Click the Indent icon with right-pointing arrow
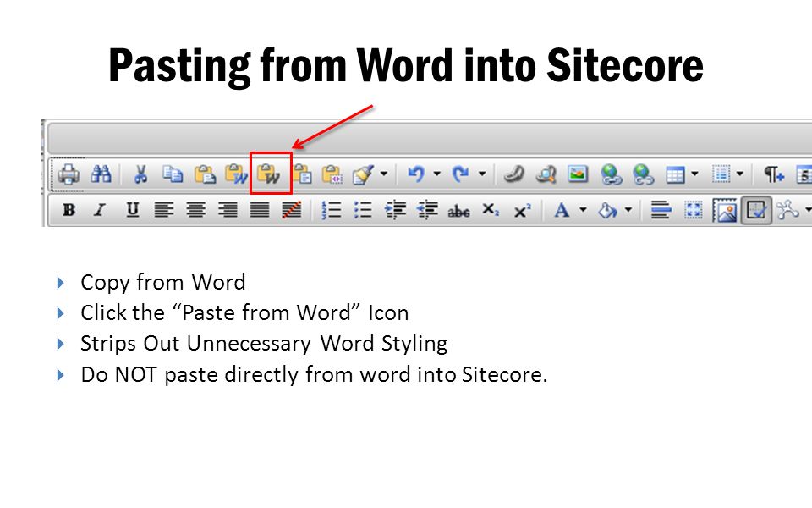The height and width of the screenshot is (508, 812). point(395,210)
